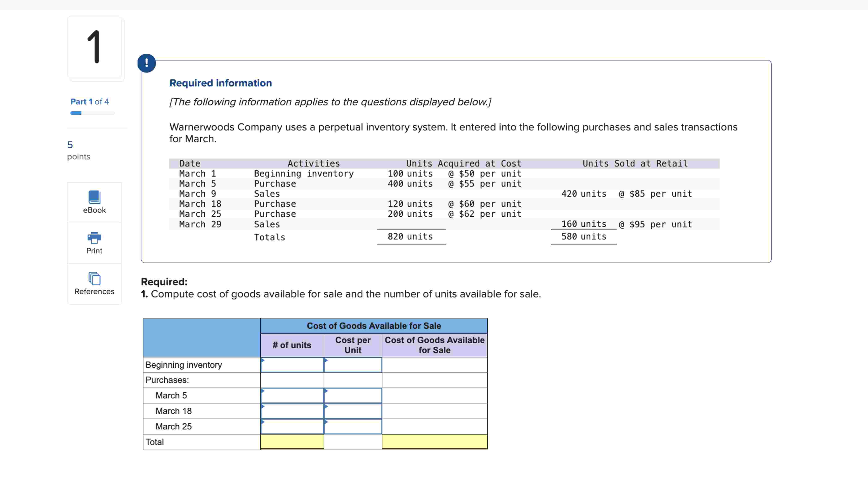Click the Print printer icon

click(94, 238)
